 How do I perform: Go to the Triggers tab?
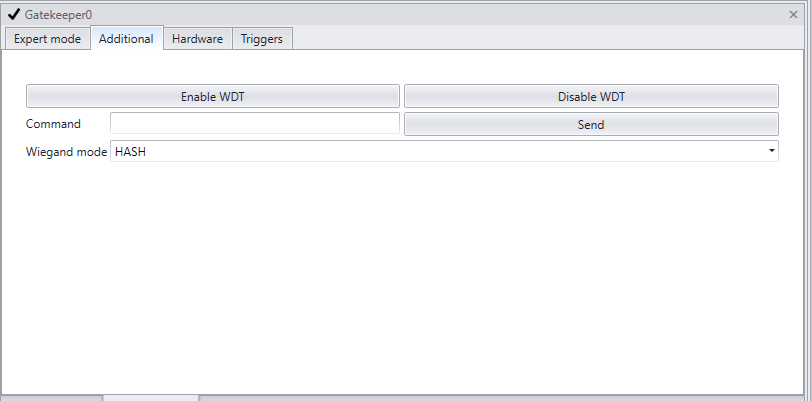click(x=262, y=39)
